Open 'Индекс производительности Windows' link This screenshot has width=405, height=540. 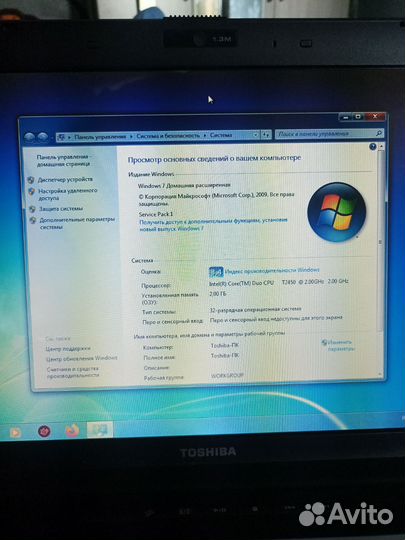click(x=272, y=271)
